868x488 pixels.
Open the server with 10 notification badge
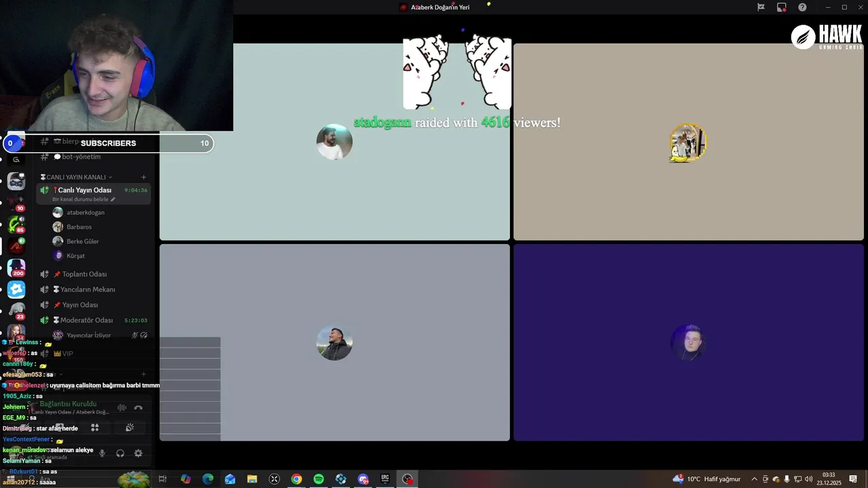click(16, 202)
